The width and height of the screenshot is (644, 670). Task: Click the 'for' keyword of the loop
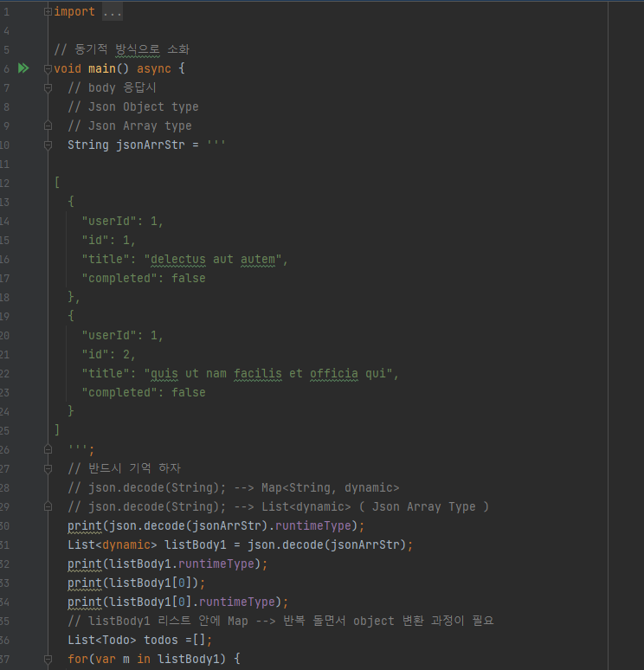tap(78, 659)
